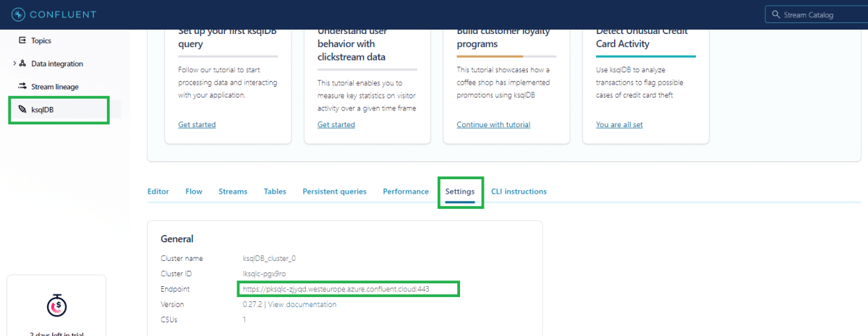Click Get started under first ksqlDB query
This screenshot has height=336, width=868.
click(x=197, y=124)
